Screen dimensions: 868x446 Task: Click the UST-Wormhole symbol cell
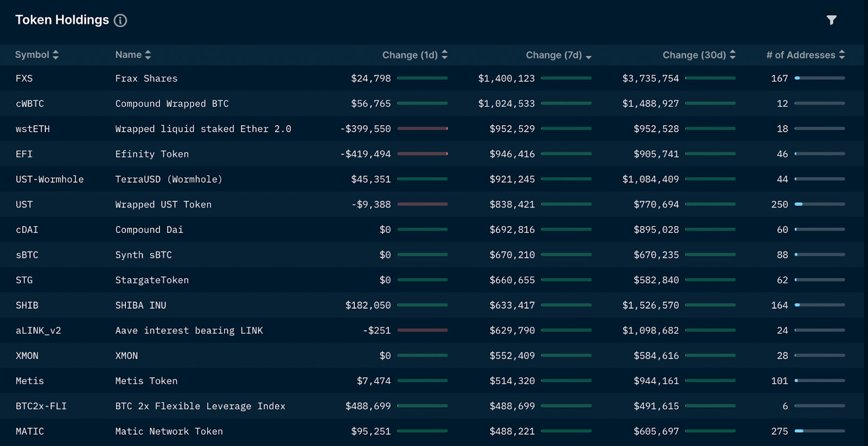[x=49, y=179]
